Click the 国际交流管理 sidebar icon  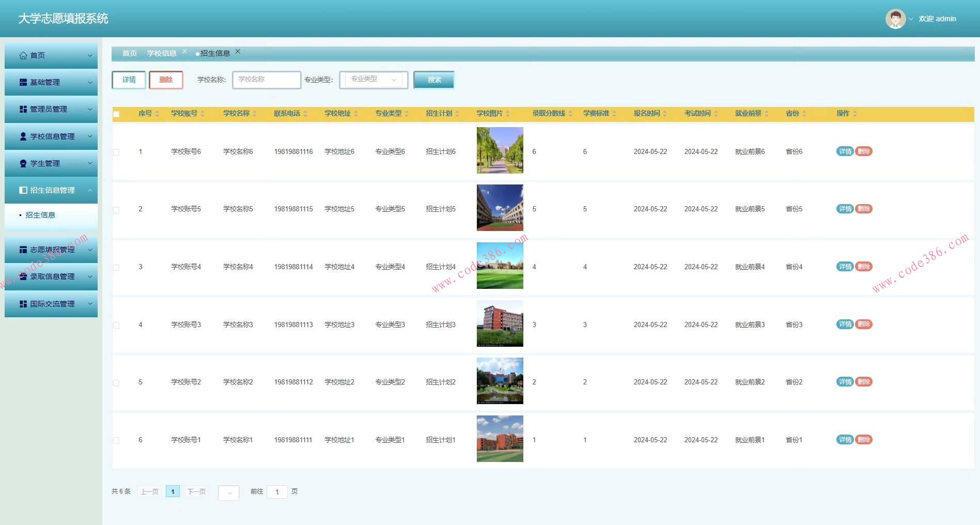tap(23, 304)
